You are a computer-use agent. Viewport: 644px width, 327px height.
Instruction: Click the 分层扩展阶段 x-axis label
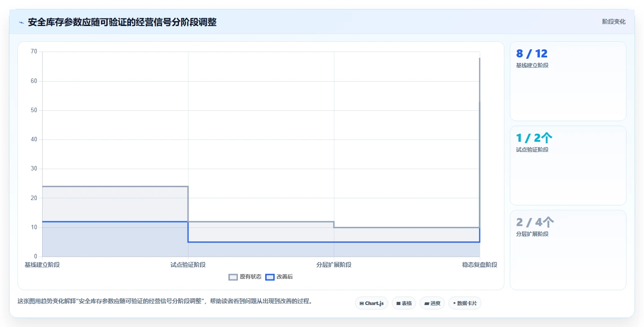(334, 265)
